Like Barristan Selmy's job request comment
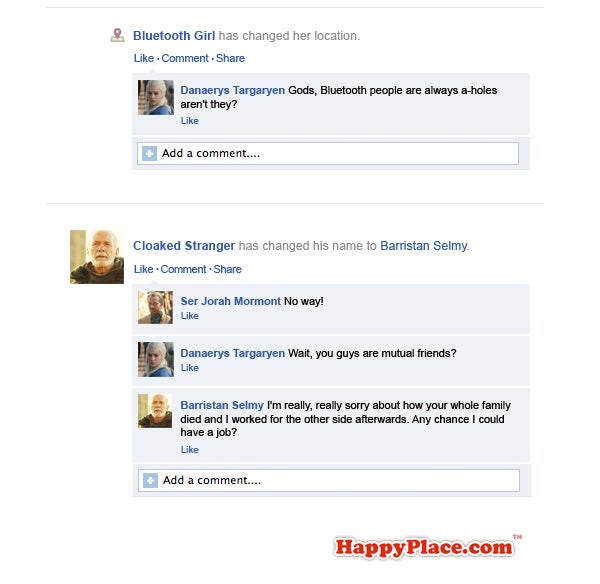 tap(190, 450)
